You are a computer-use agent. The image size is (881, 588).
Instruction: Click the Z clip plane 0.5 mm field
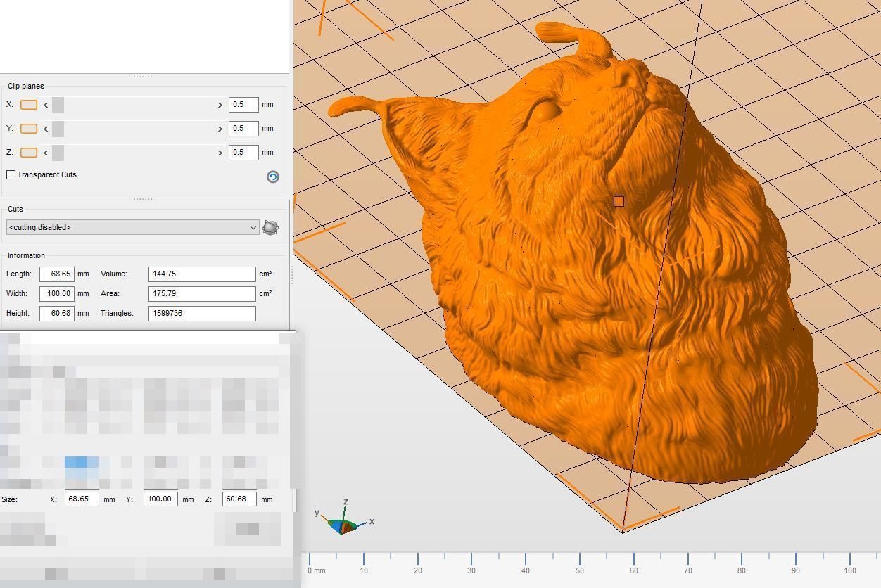tap(243, 153)
